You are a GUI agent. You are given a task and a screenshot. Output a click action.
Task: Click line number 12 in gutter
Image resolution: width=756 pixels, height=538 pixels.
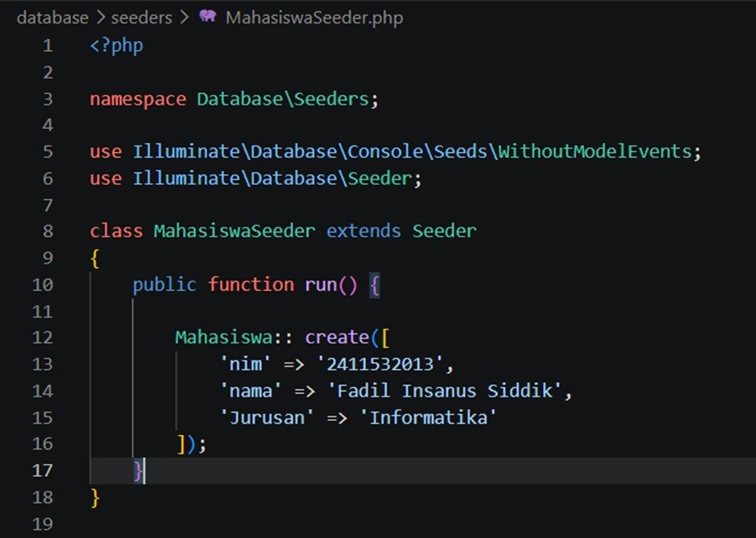click(43, 337)
